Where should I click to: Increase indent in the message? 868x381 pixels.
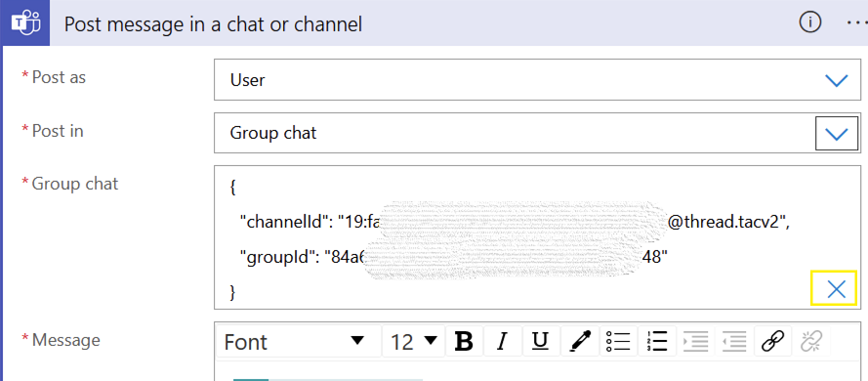(x=696, y=342)
